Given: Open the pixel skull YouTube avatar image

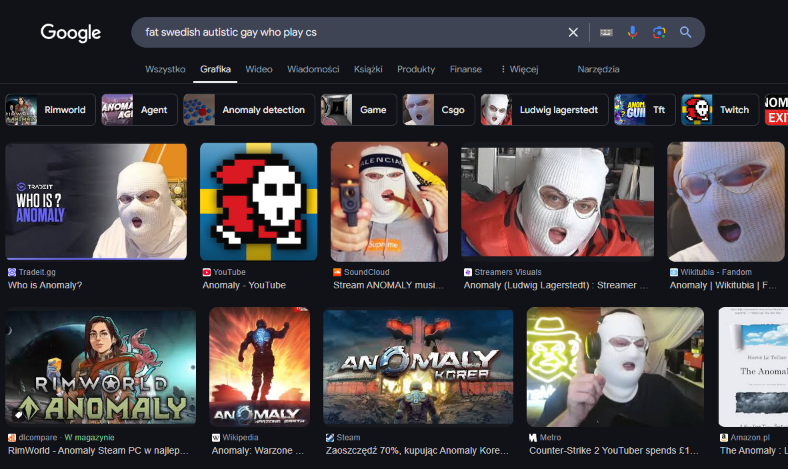Looking at the screenshot, I should tap(258, 202).
